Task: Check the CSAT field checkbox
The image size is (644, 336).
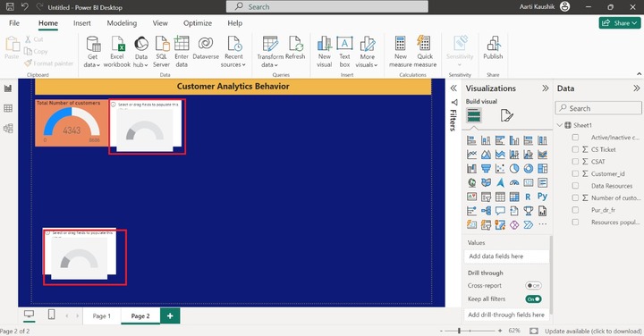Action: (x=575, y=162)
